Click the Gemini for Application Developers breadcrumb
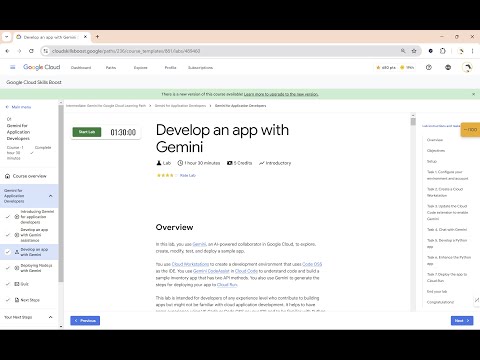Viewport: 480px width, 360px height. tap(180, 106)
